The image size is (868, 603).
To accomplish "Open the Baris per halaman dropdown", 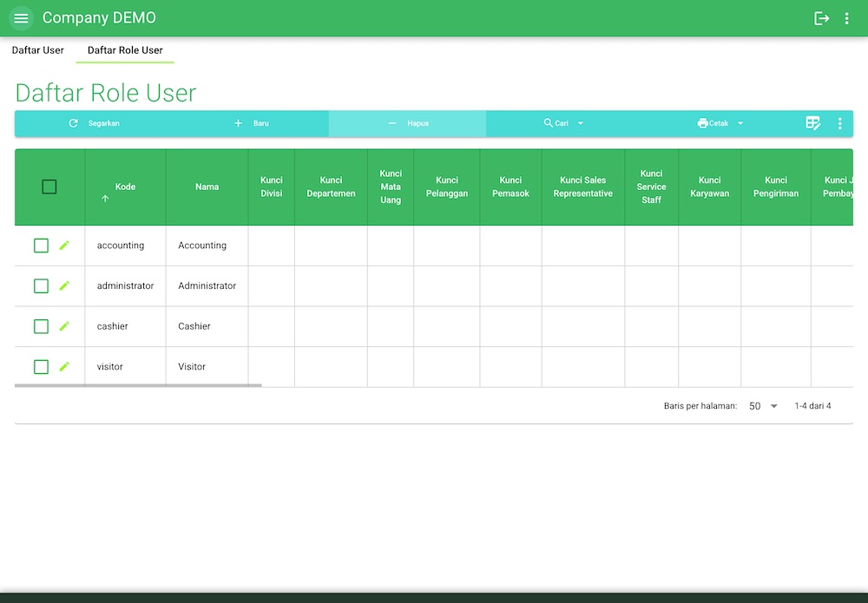I will pyautogui.click(x=761, y=405).
